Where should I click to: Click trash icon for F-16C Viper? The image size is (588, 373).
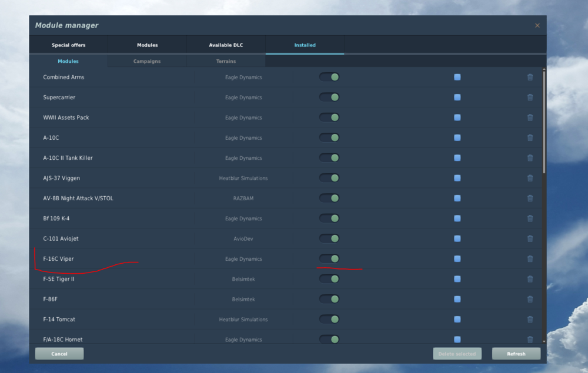point(530,259)
